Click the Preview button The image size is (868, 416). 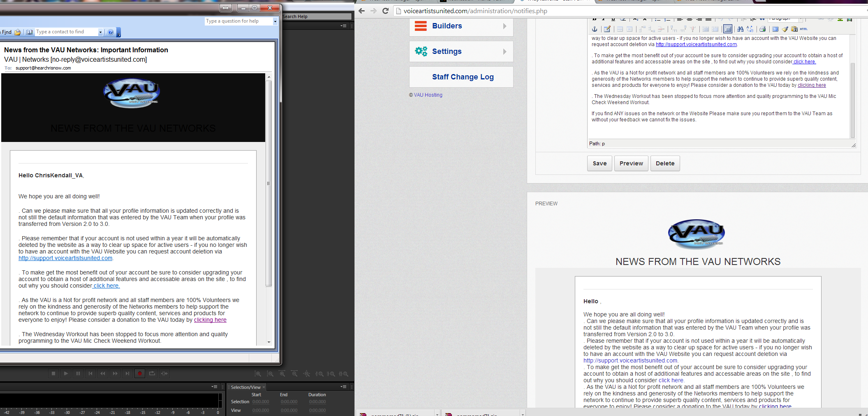tap(631, 163)
